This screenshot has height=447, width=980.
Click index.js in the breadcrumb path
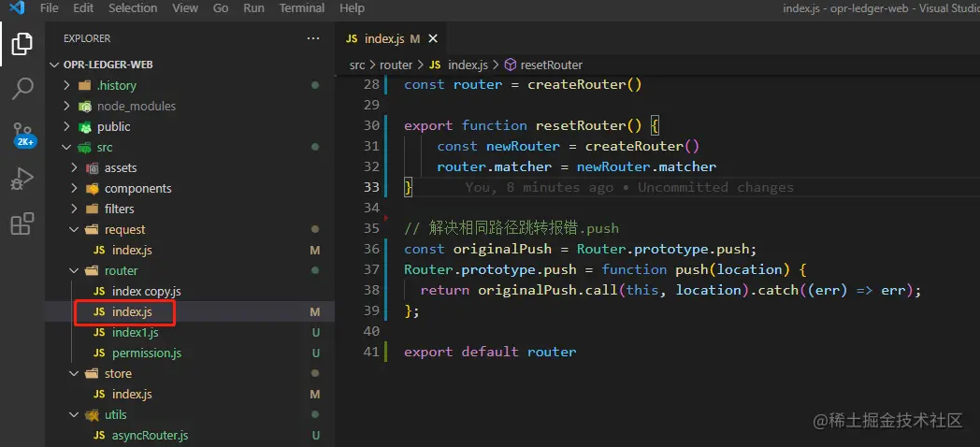[x=468, y=65]
